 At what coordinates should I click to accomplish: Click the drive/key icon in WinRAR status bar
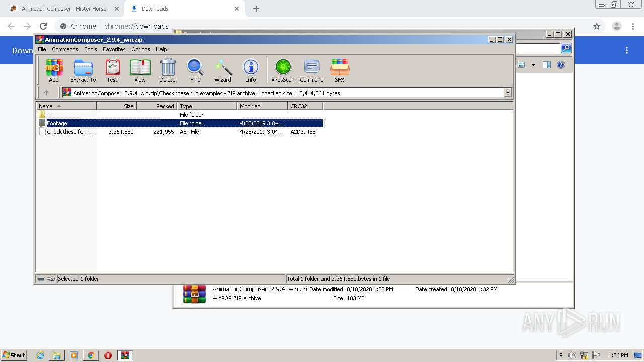click(46, 279)
